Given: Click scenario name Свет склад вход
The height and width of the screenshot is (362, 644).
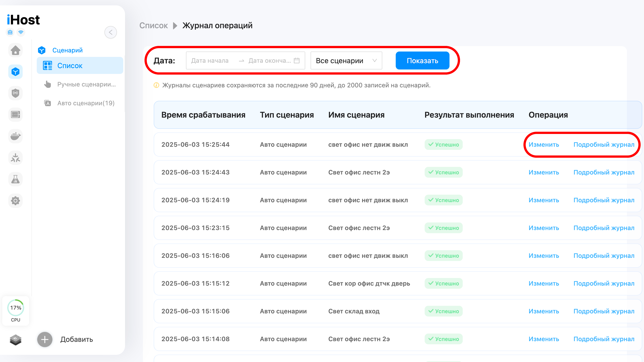Looking at the screenshot, I should pos(354,311).
